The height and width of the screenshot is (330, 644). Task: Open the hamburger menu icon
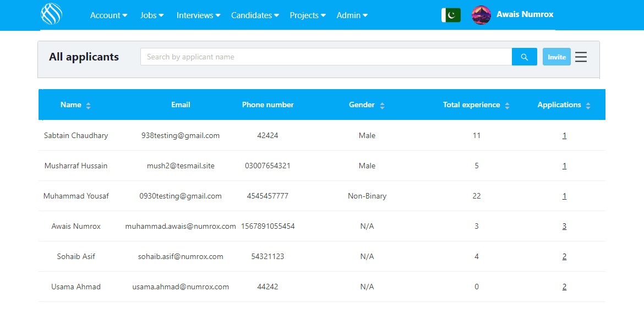click(581, 57)
